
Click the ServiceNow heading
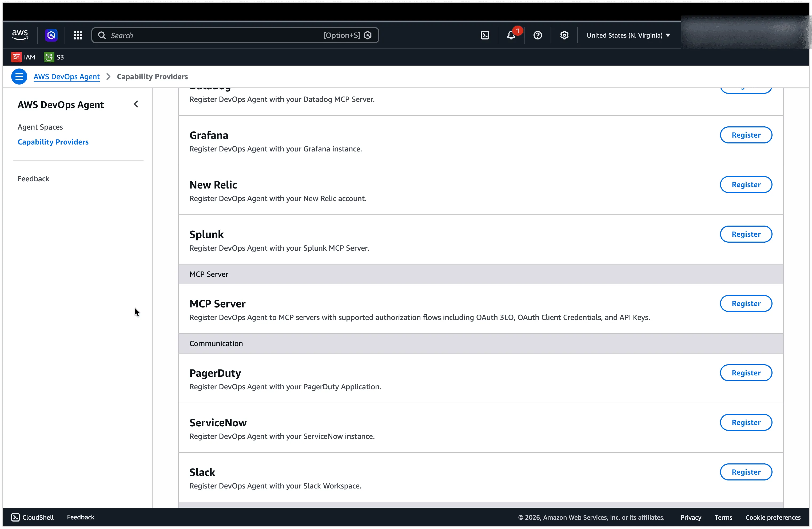click(x=218, y=423)
